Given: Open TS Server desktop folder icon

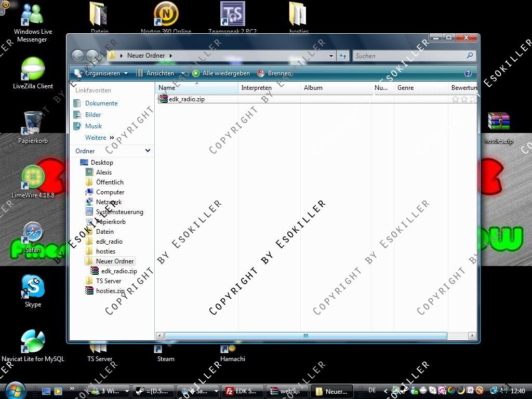Looking at the screenshot, I should coord(99,353).
